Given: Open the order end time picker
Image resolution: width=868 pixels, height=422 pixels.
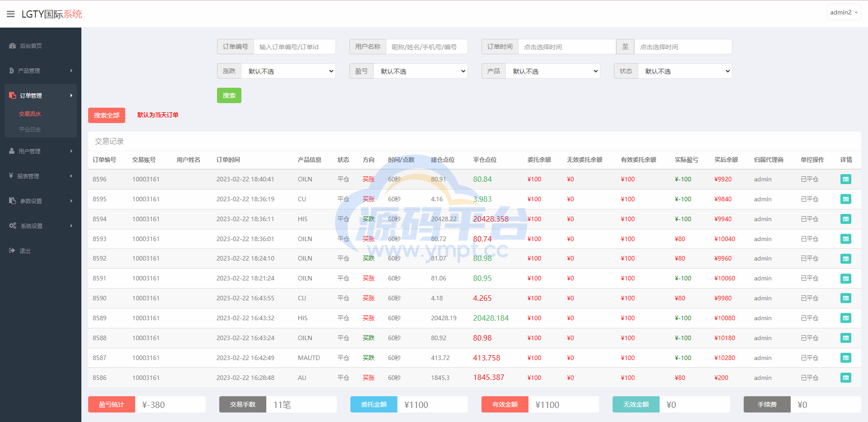Looking at the screenshot, I should (x=683, y=47).
